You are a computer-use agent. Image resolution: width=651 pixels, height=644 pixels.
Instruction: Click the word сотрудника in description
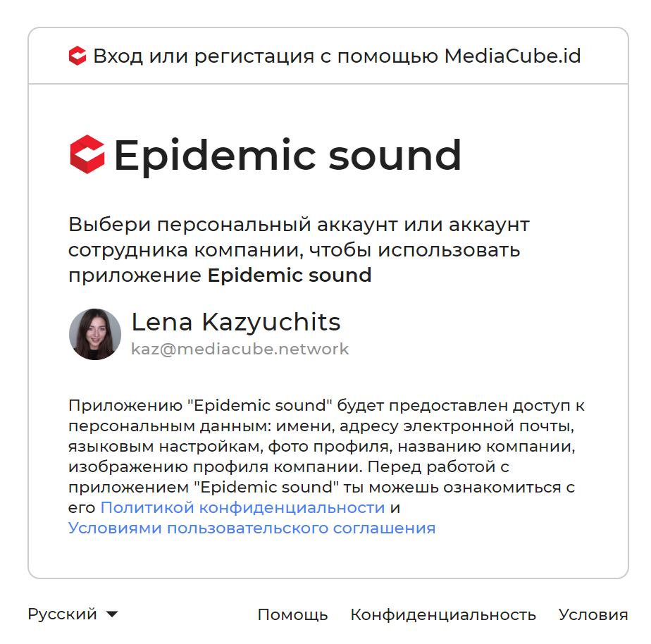[128, 250]
